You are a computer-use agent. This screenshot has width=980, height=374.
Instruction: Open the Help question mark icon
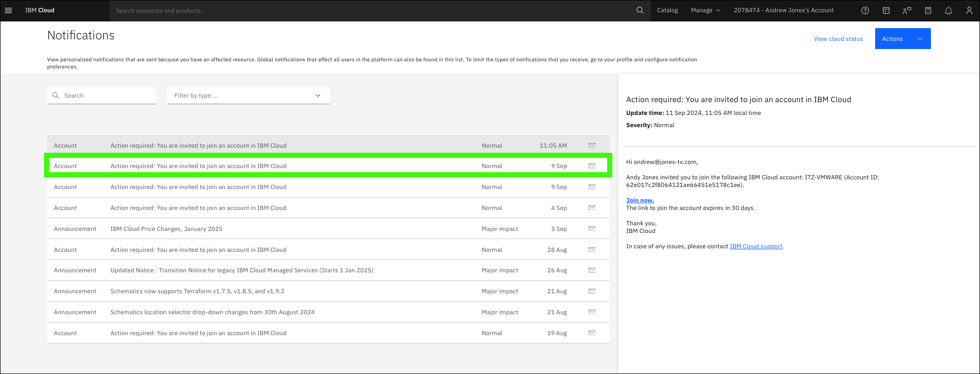click(865, 10)
